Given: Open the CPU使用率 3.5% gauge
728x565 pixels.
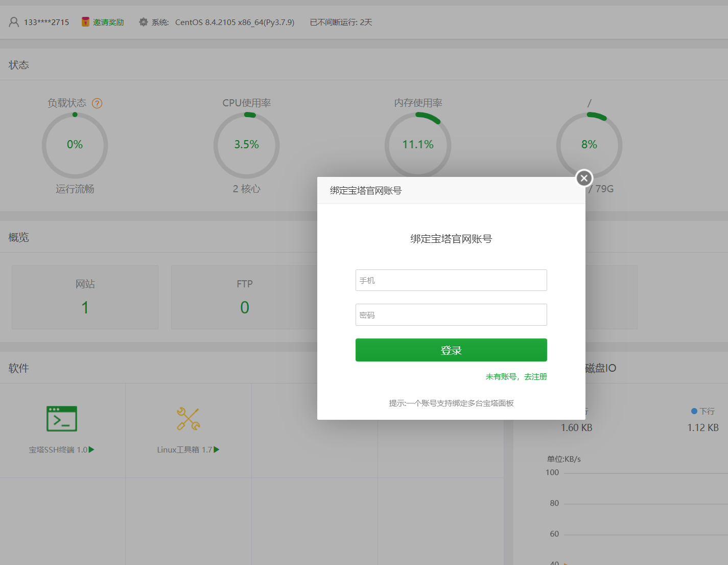Looking at the screenshot, I should pyautogui.click(x=246, y=145).
